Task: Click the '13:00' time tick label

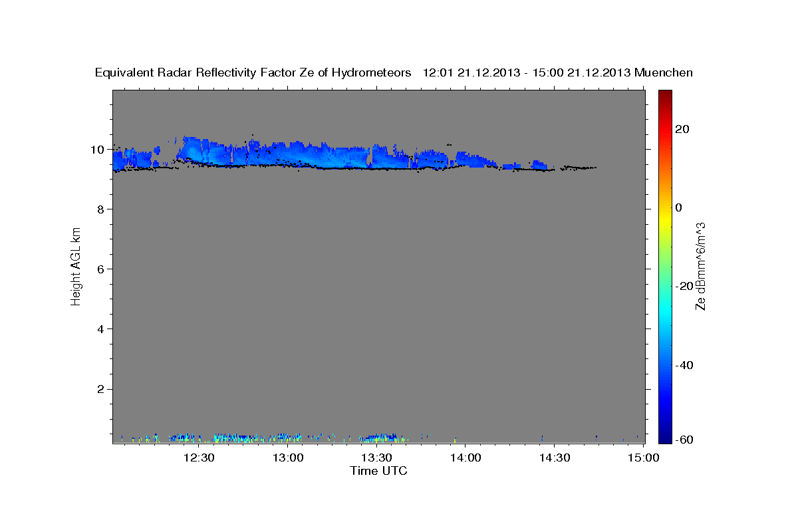Action: pos(288,458)
